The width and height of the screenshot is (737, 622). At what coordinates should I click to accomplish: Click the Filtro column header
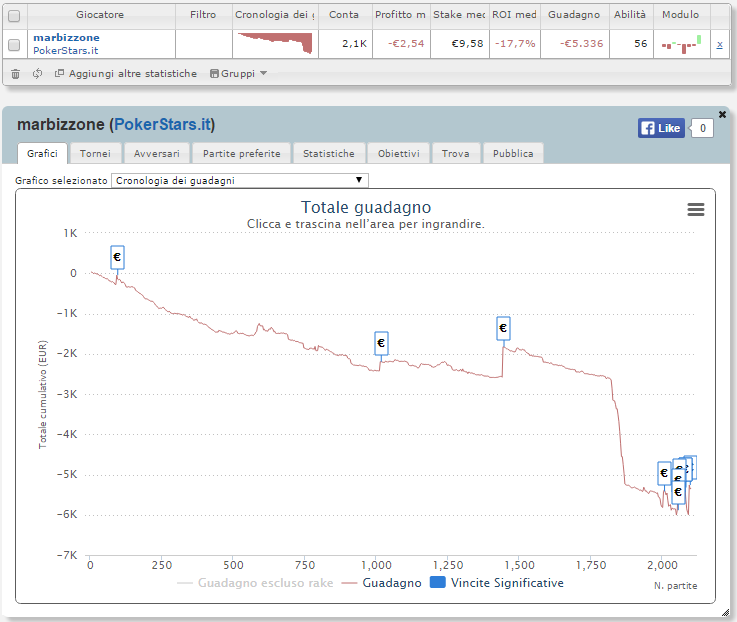coord(203,15)
